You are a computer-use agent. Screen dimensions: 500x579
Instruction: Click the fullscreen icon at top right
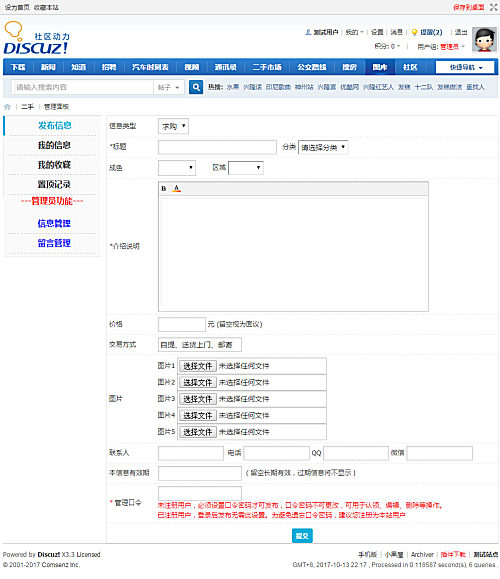[x=493, y=7]
